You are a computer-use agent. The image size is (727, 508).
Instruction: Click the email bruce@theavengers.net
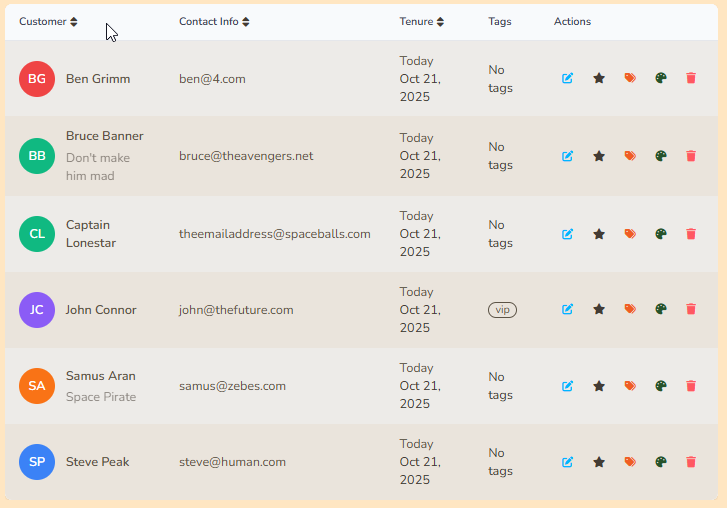coord(246,156)
